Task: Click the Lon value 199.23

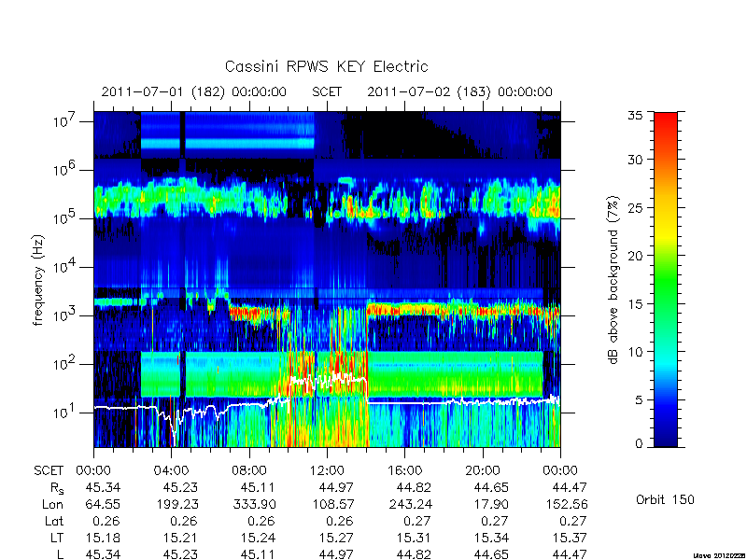Action: (177, 504)
